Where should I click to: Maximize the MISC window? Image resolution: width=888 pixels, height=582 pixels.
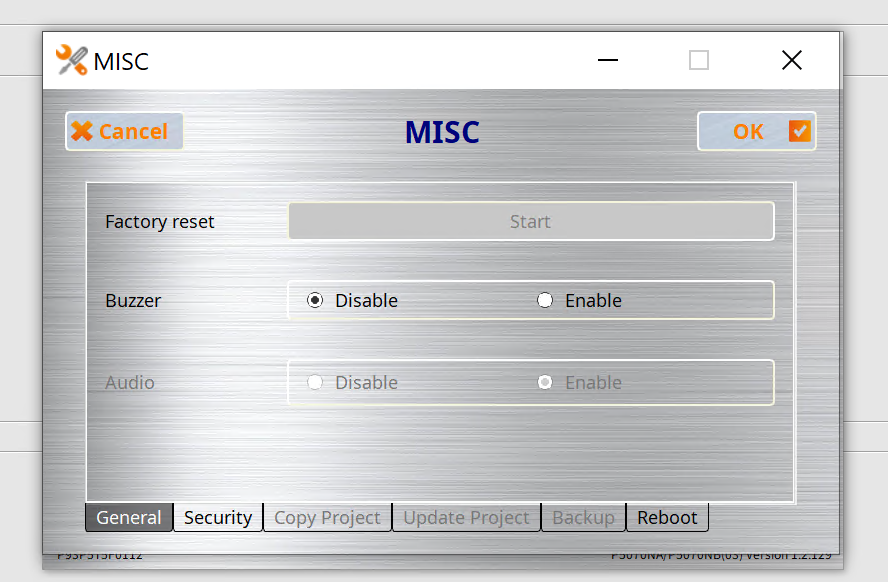pyautogui.click(x=699, y=61)
